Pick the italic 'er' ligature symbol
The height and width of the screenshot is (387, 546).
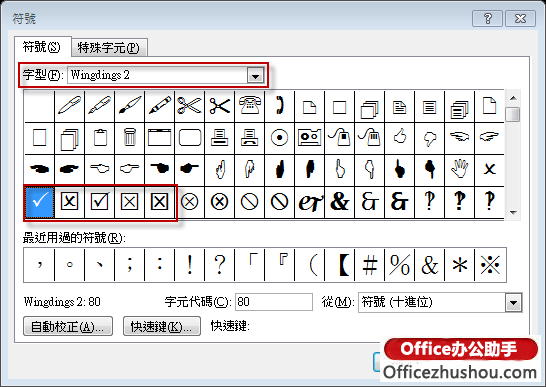[310, 202]
